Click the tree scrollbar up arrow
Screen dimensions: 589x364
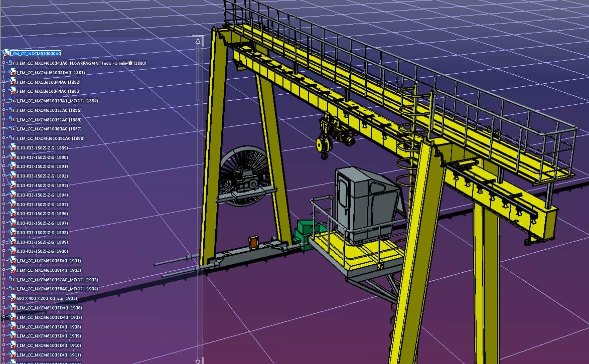pos(198,41)
